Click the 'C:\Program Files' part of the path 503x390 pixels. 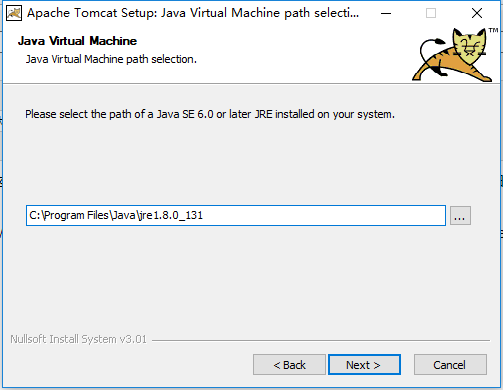pos(69,215)
